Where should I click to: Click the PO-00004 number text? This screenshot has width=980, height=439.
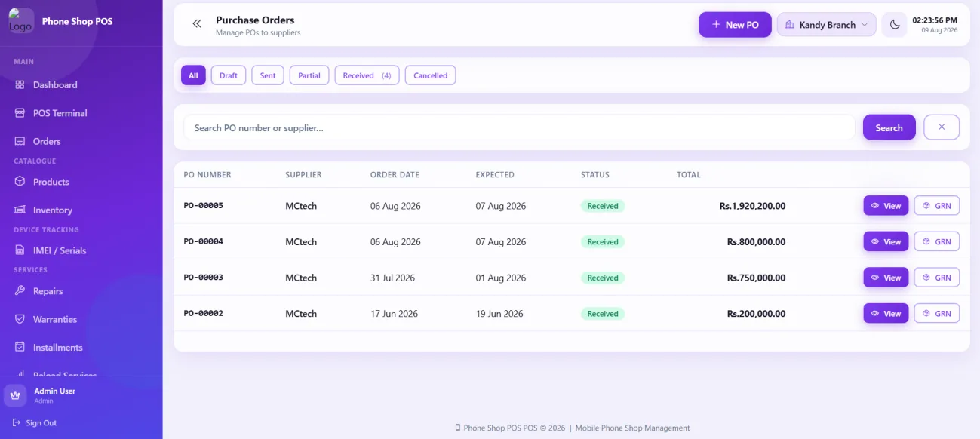204,241
